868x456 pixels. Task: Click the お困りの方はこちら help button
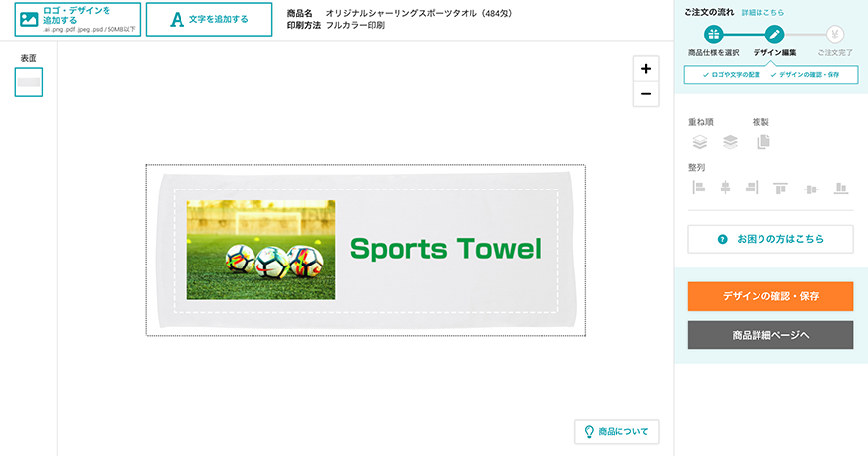click(x=770, y=239)
